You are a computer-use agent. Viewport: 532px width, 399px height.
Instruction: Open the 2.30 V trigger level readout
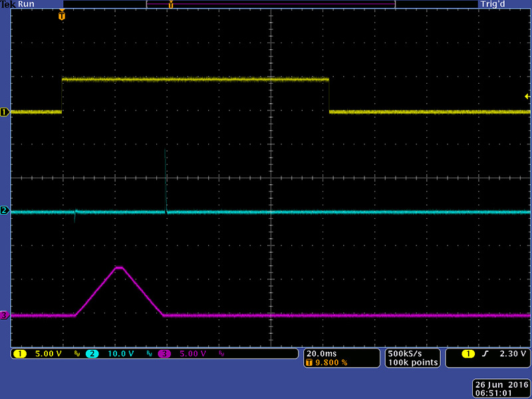[x=511, y=354]
